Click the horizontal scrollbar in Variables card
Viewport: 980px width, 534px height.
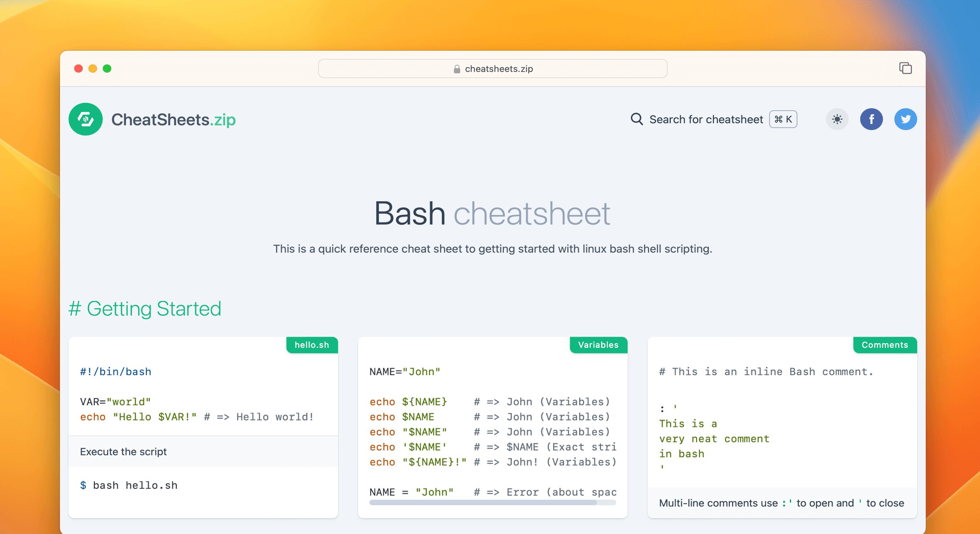[x=491, y=503]
